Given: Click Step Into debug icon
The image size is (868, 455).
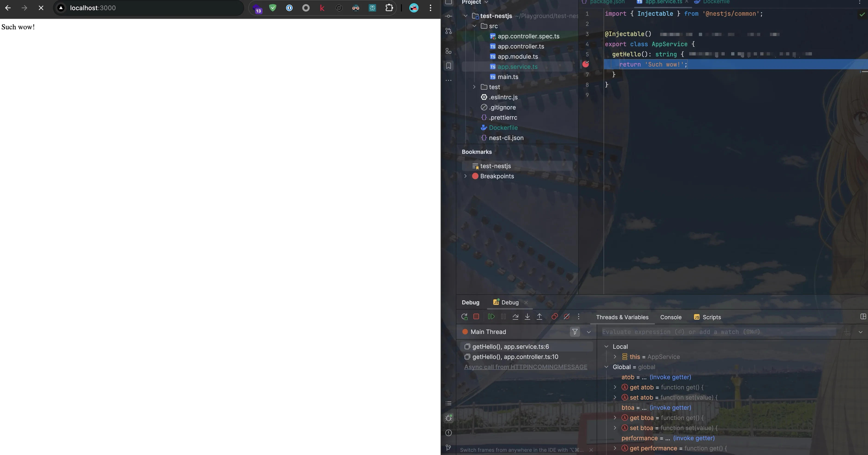Looking at the screenshot, I should pos(527,317).
